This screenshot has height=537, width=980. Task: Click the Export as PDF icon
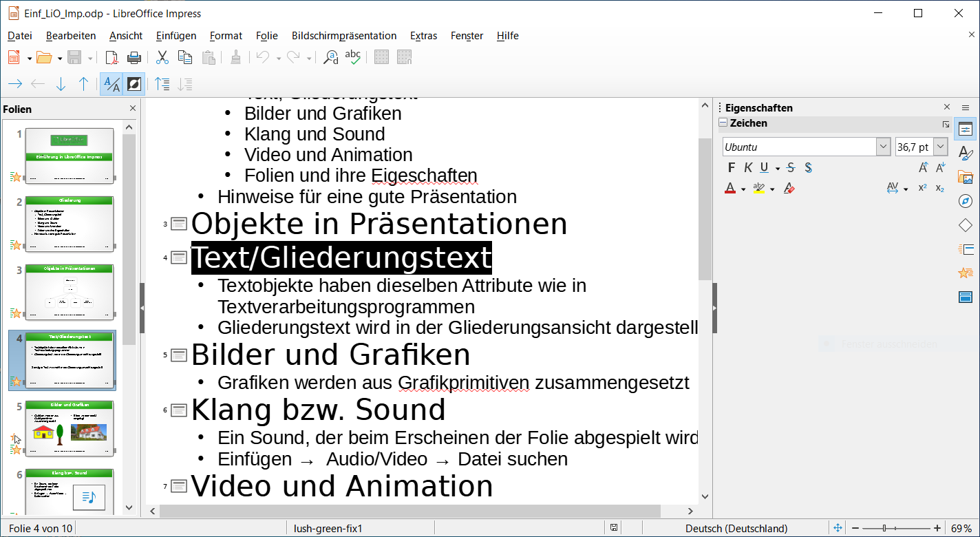111,58
